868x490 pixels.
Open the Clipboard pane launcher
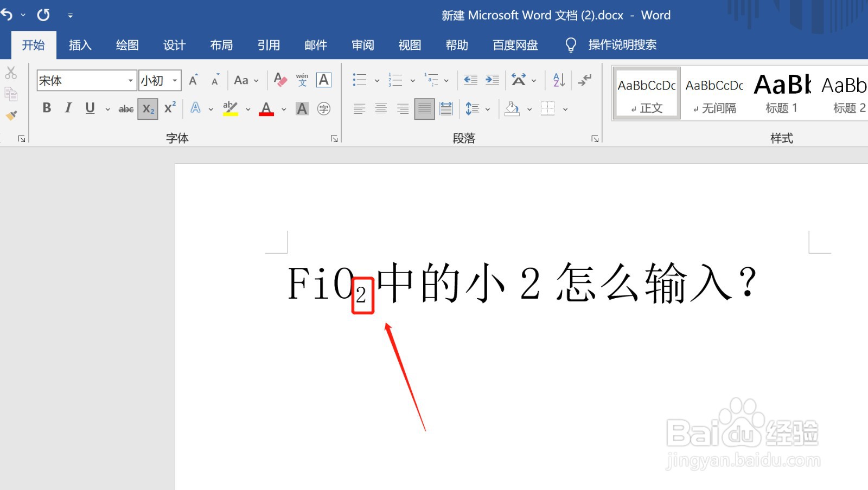coord(22,139)
